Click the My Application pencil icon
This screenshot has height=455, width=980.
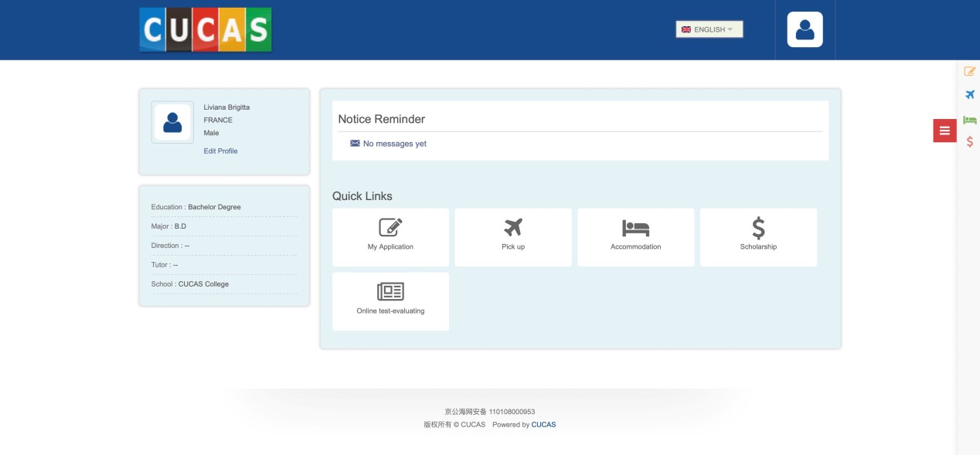(x=390, y=227)
